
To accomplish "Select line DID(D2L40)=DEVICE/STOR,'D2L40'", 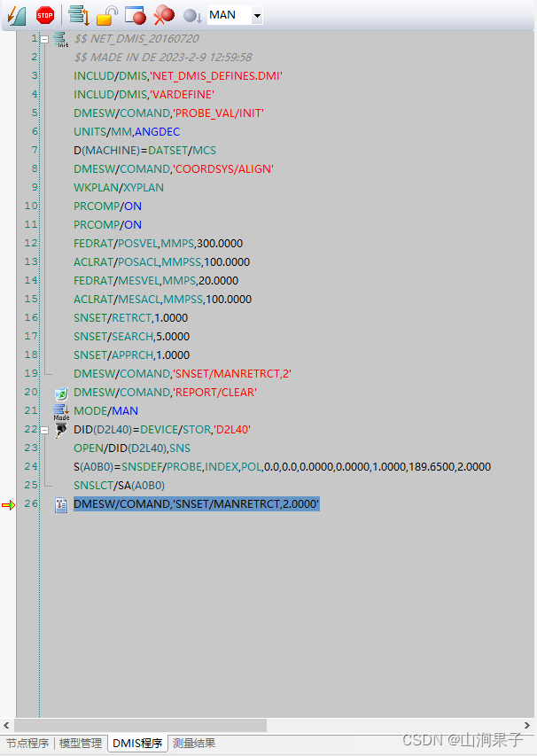I will (162, 430).
